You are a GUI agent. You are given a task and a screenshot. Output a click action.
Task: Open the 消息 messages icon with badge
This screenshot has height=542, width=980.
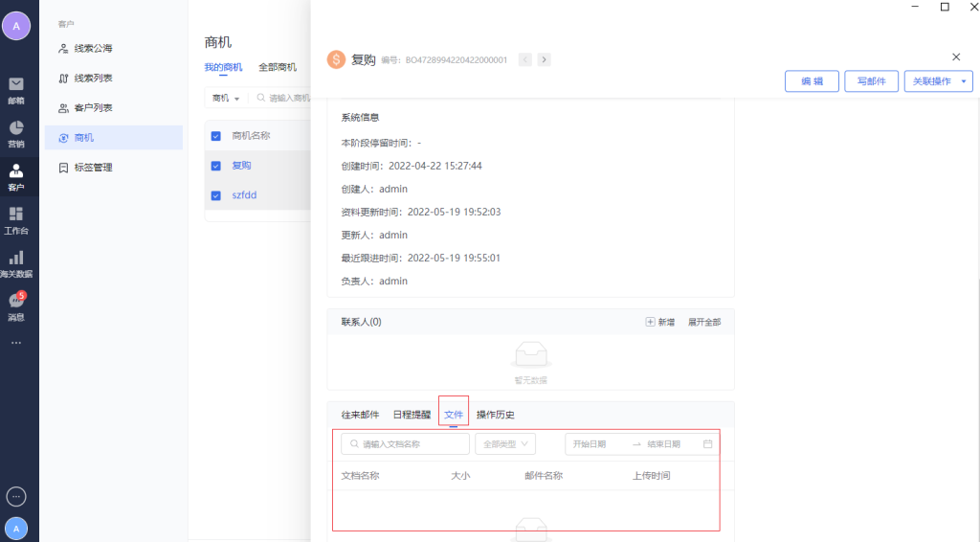(16, 305)
